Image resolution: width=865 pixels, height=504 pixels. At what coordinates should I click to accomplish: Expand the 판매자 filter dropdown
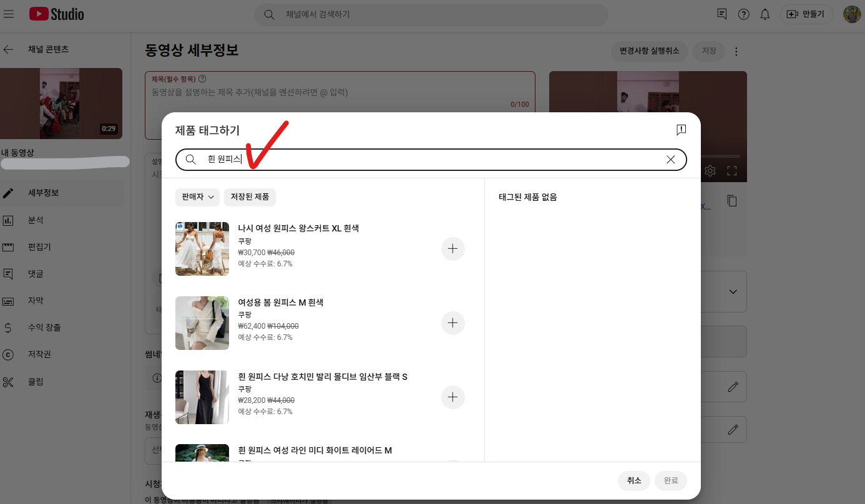197,197
